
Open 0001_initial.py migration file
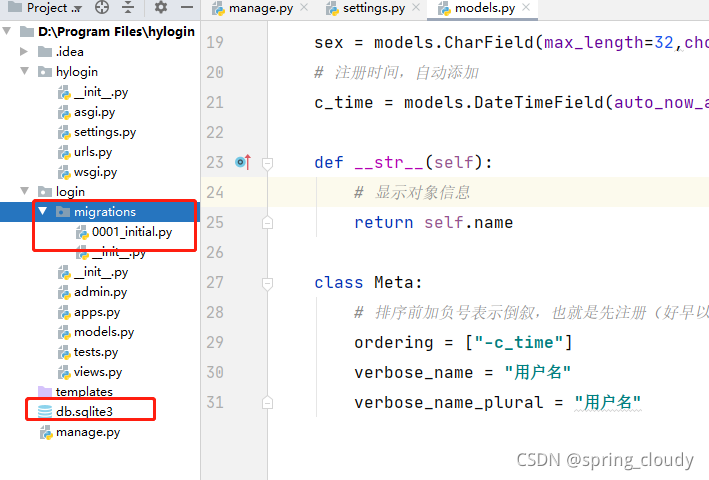[132, 232]
